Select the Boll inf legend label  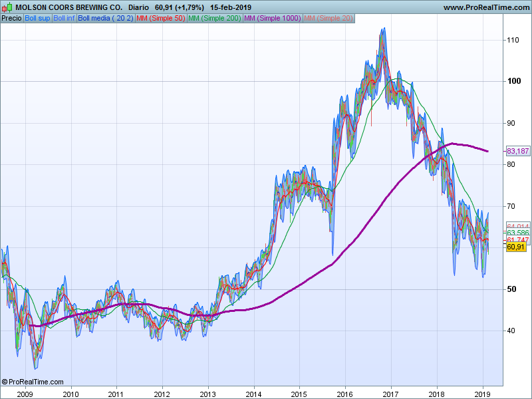coord(65,19)
